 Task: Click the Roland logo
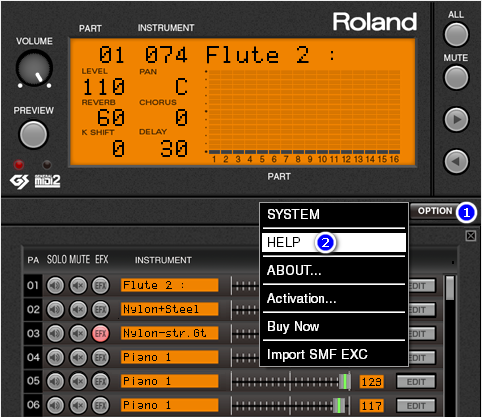pos(375,22)
